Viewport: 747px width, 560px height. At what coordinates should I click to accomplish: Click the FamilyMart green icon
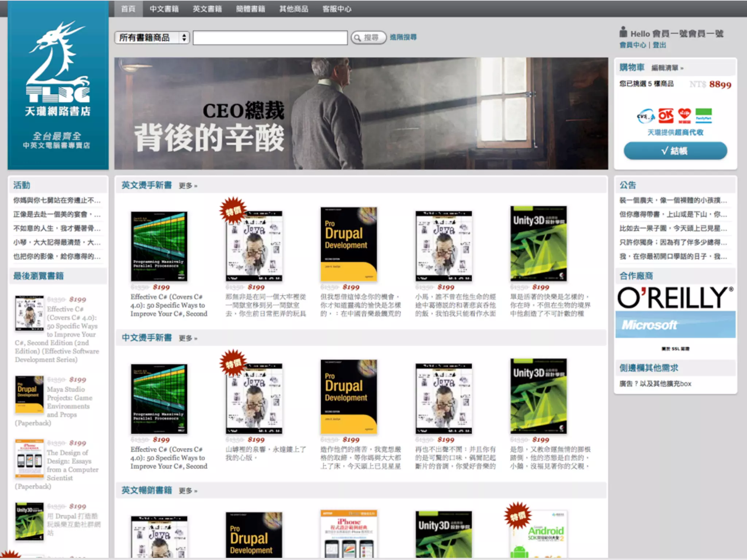tap(703, 115)
